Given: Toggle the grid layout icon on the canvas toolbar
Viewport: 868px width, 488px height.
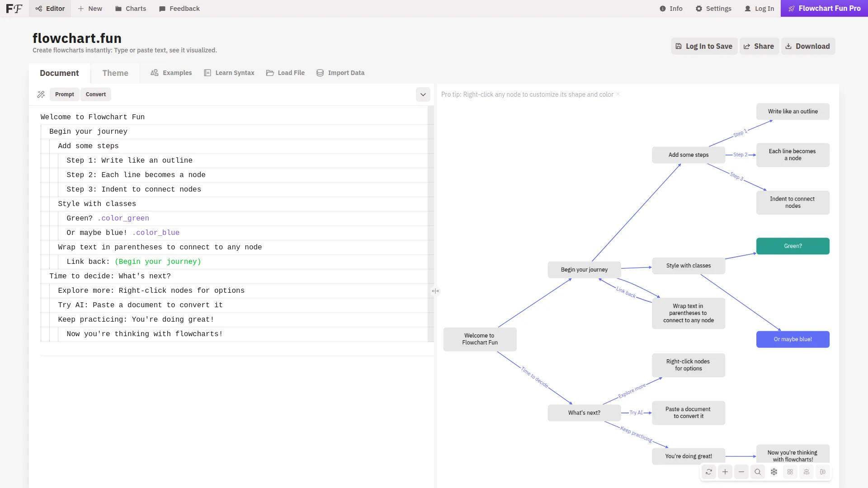Looking at the screenshot, I should (790, 472).
